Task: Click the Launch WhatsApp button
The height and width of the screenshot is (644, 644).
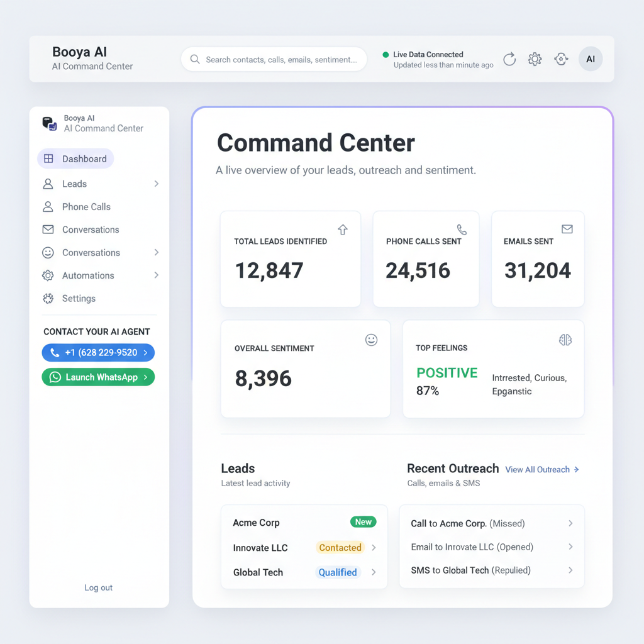Action: pos(98,377)
